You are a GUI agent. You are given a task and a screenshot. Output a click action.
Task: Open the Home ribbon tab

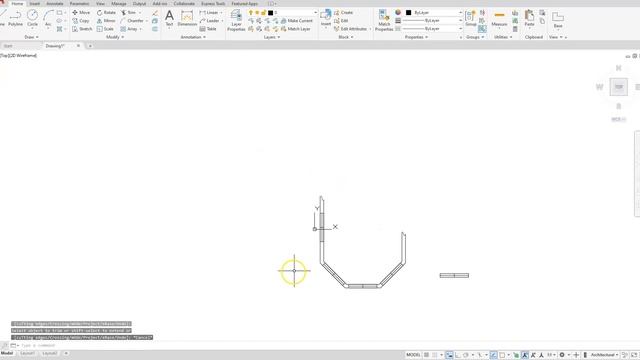17,4
